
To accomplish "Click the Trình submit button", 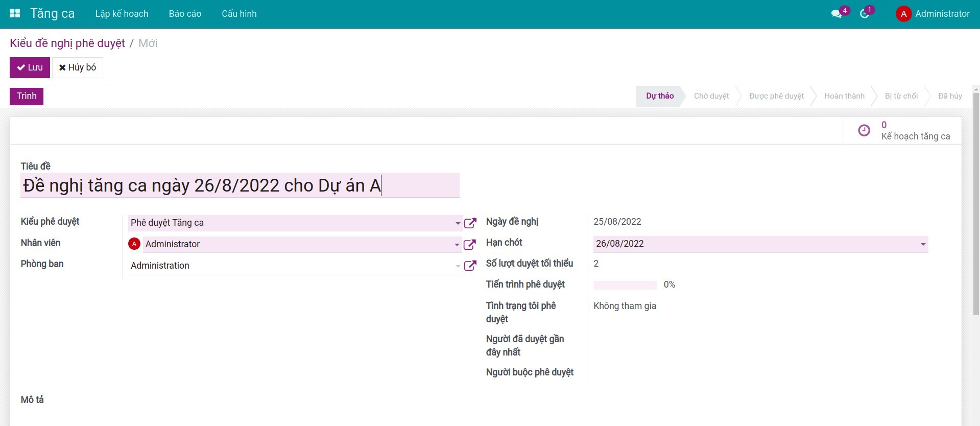I will click(x=27, y=96).
